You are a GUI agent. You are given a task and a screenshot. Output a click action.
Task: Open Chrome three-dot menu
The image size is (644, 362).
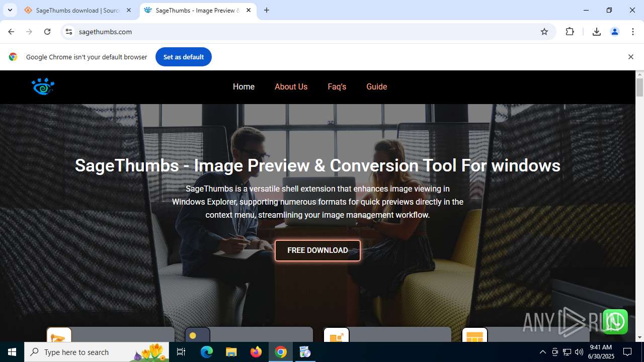click(x=633, y=32)
